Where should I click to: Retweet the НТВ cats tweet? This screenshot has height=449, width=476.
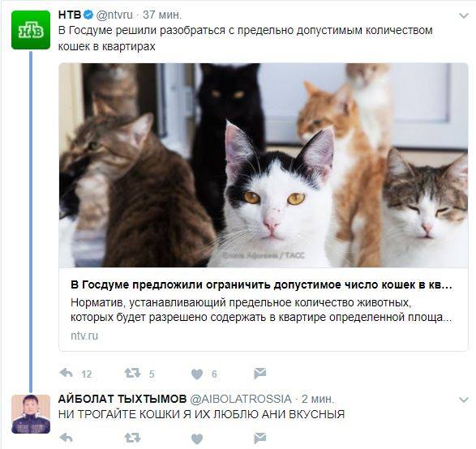coord(132,373)
